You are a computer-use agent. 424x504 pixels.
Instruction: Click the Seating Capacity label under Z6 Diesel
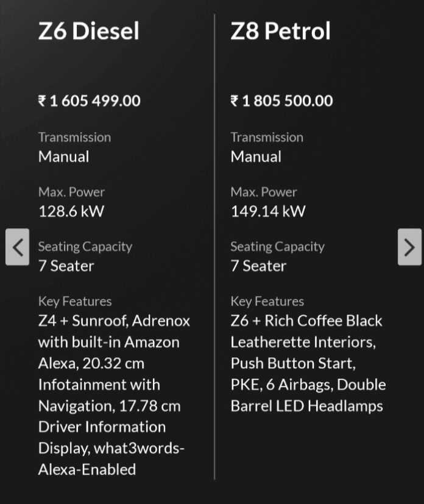[85, 247]
